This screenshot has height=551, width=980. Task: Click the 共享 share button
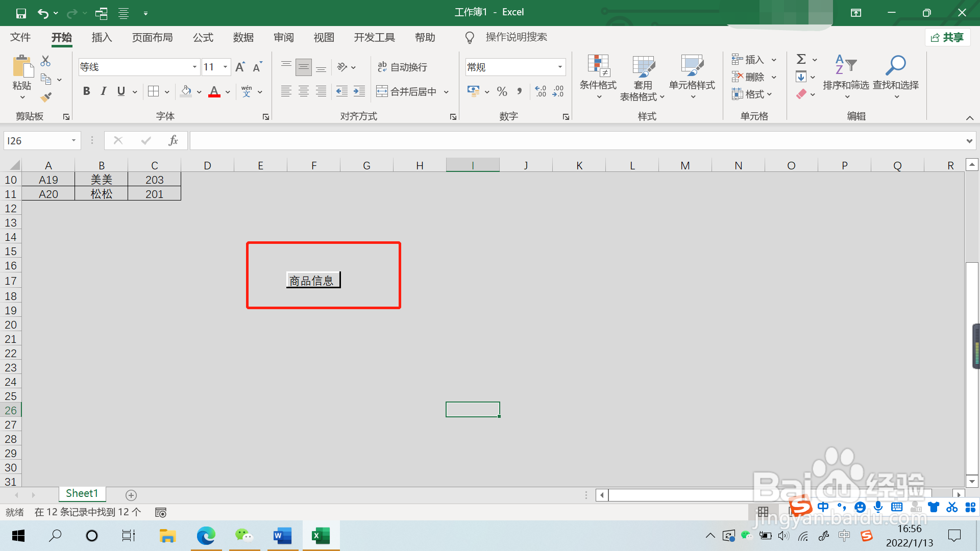pos(947,38)
